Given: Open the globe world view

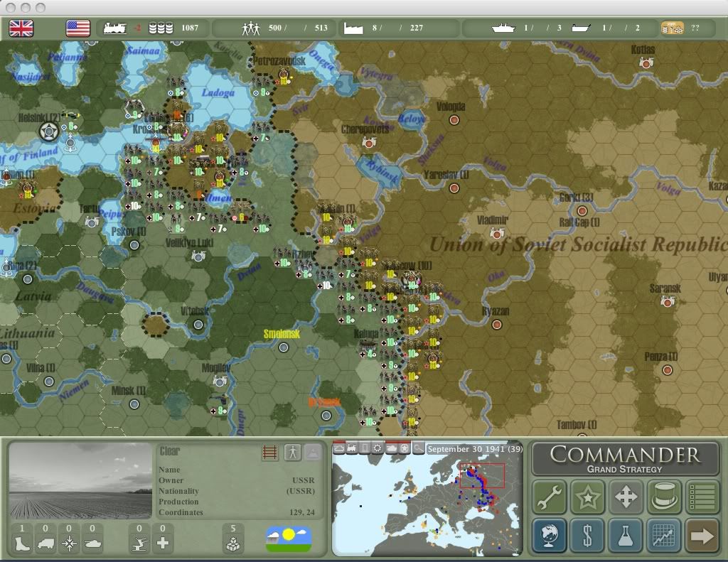Looking at the screenshot, I should pos(550,535).
